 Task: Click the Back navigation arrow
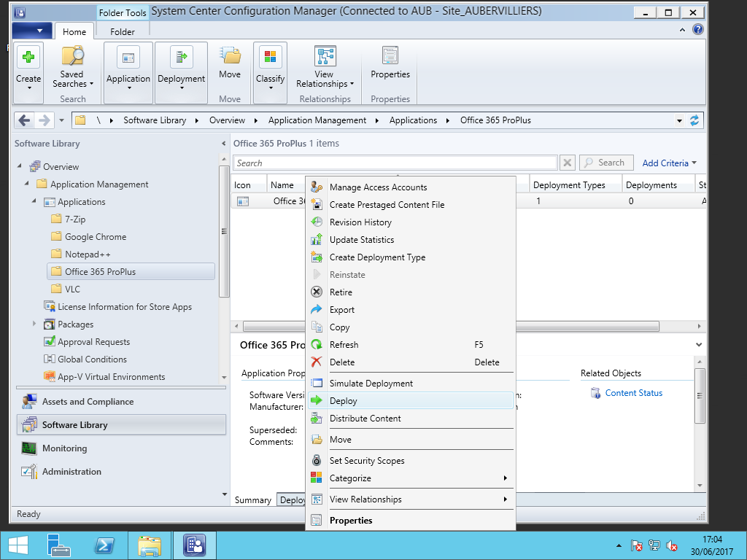pyautogui.click(x=24, y=120)
